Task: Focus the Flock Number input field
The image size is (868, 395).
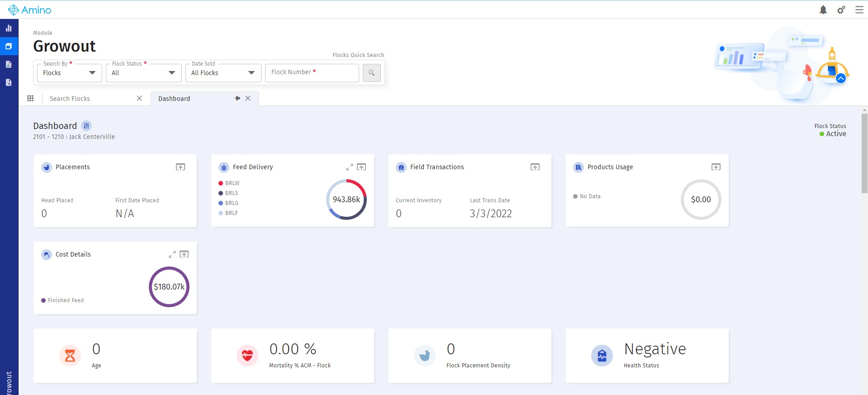Action: tap(312, 73)
